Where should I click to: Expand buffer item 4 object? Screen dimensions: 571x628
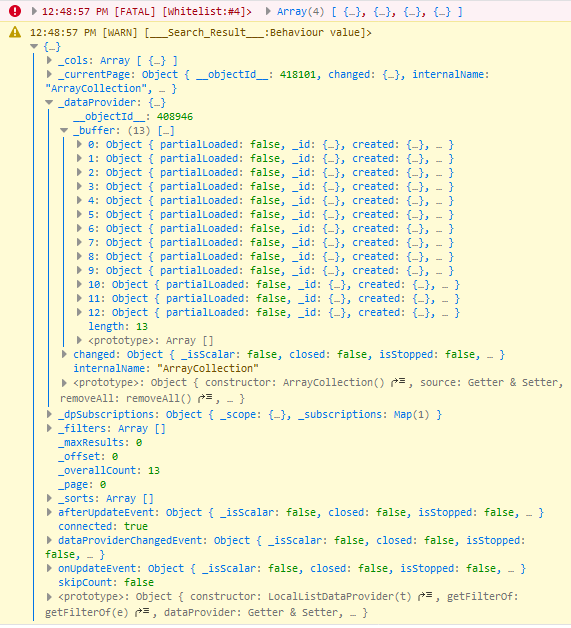79,200
